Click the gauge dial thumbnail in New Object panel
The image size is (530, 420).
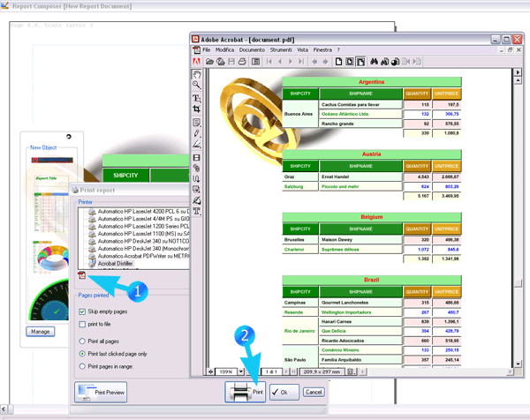click(50, 300)
